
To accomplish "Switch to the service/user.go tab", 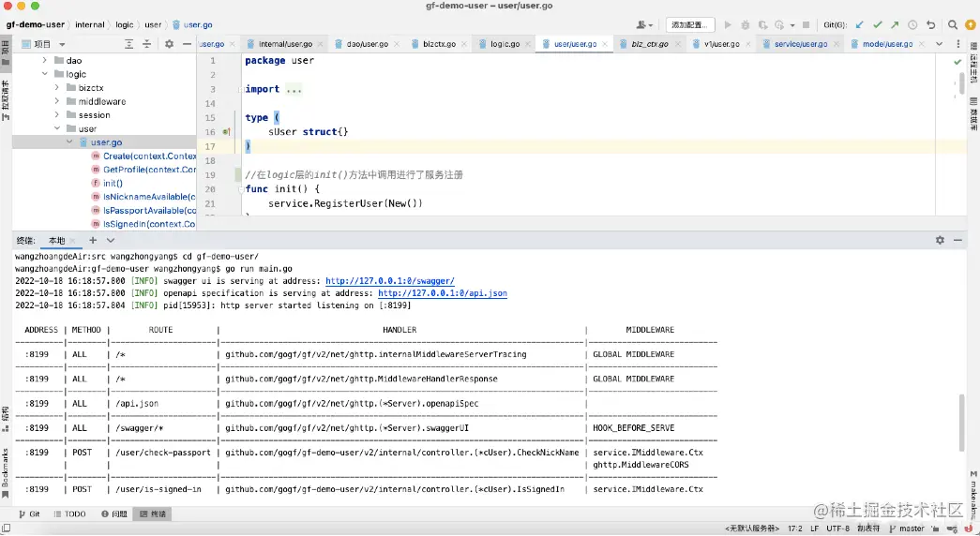I will point(800,44).
